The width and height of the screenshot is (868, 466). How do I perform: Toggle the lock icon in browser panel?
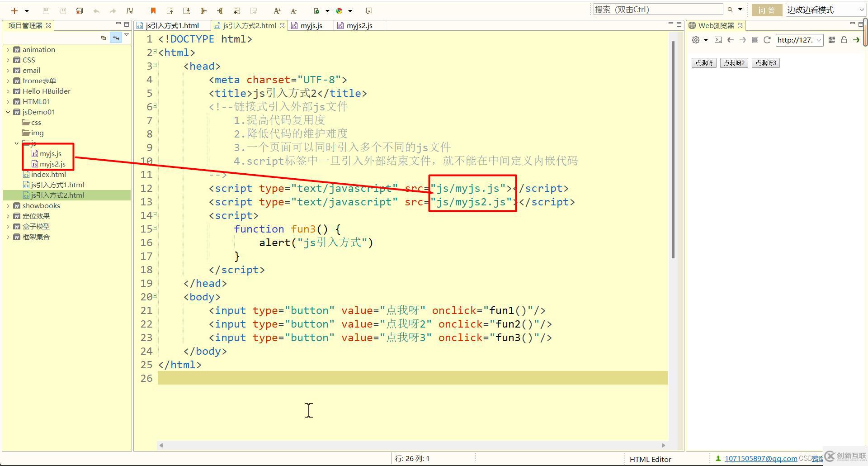coord(844,40)
